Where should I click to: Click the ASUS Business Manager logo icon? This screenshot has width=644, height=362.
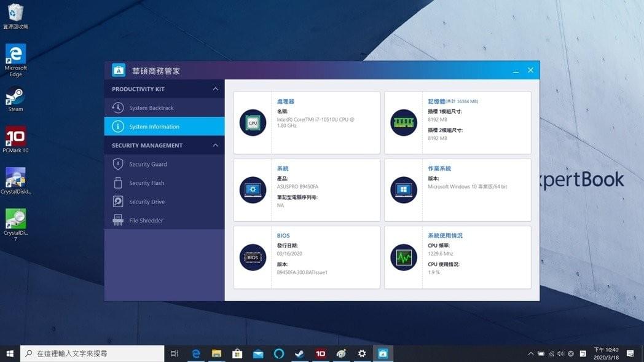pos(119,70)
